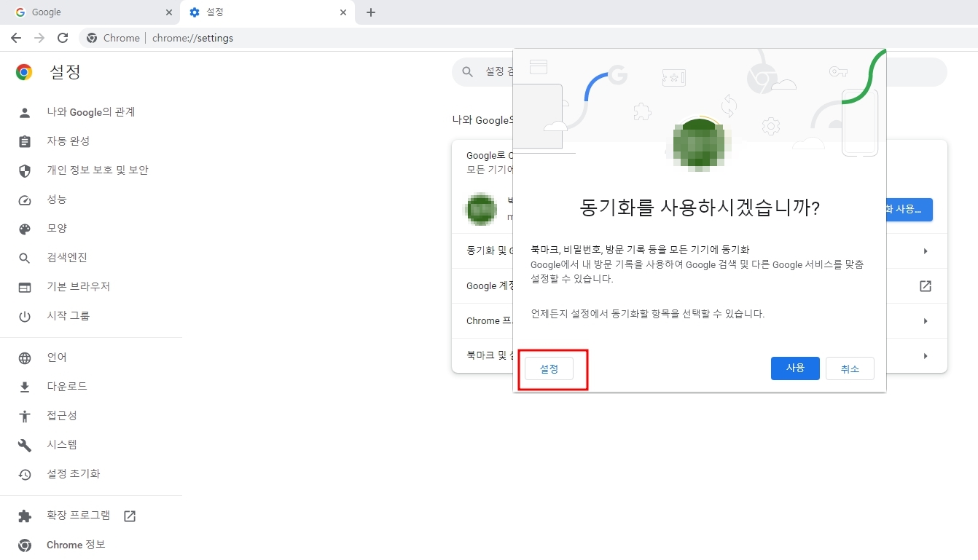Click clipboard icon for 자동 완성
The image size is (978, 560).
[25, 141]
